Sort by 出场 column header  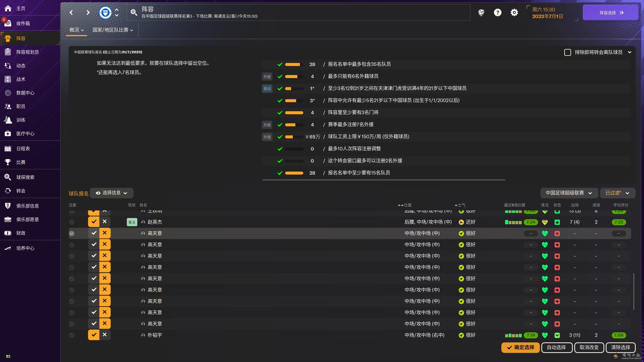click(x=575, y=205)
